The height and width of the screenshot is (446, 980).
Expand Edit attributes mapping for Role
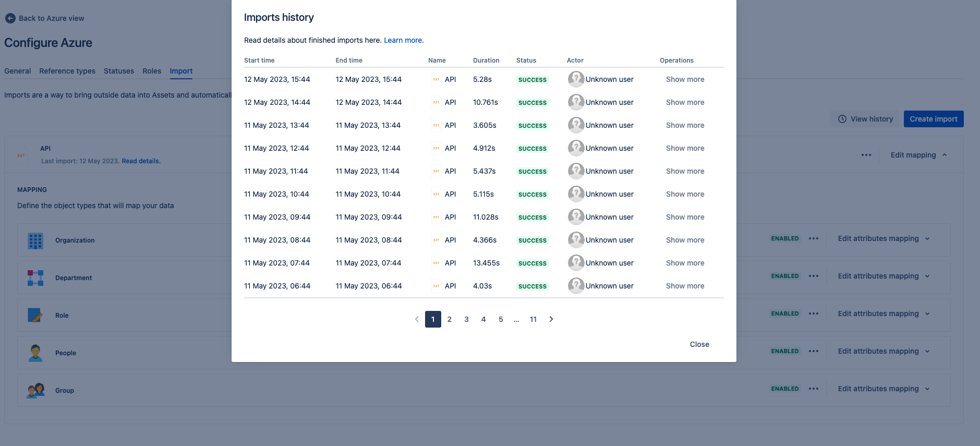tap(884, 314)
